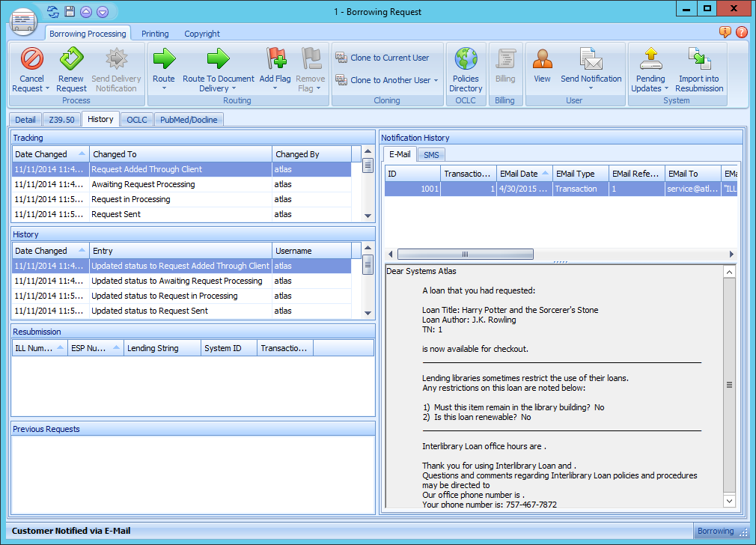This screenshot has height=545, width=756.
Task: Click the View user icon
Action: (x=542, y=58)
